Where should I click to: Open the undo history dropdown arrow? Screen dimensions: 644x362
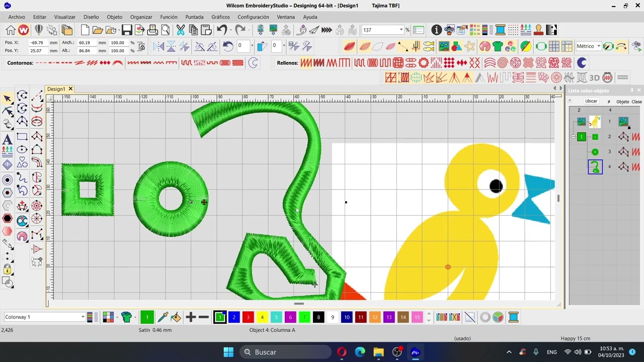pyautogui.click(x=230, y=30)
